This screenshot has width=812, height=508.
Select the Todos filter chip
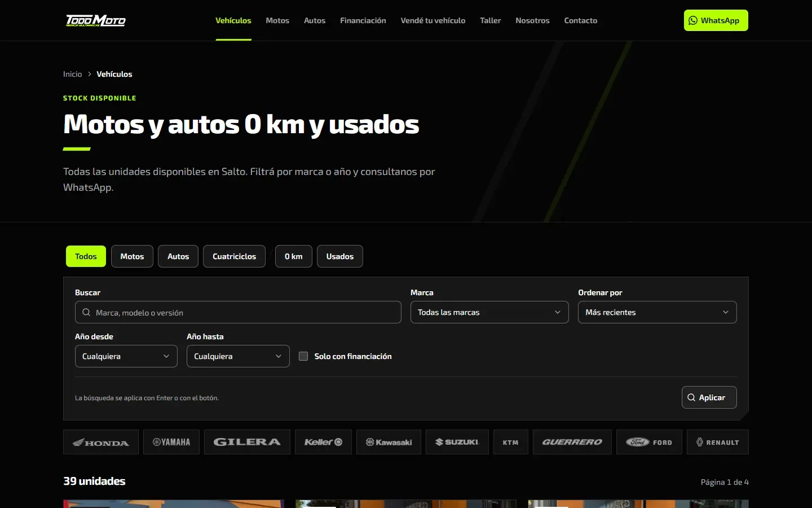pyautogui.click(x=86, y=256)
